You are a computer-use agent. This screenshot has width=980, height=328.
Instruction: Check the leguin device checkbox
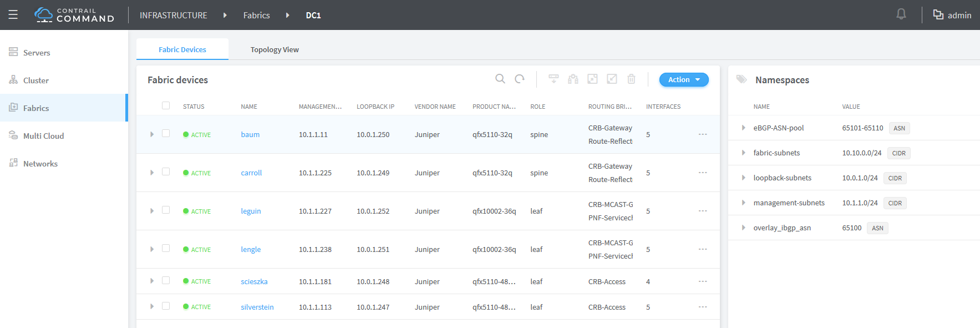click(x=166, y=210)
